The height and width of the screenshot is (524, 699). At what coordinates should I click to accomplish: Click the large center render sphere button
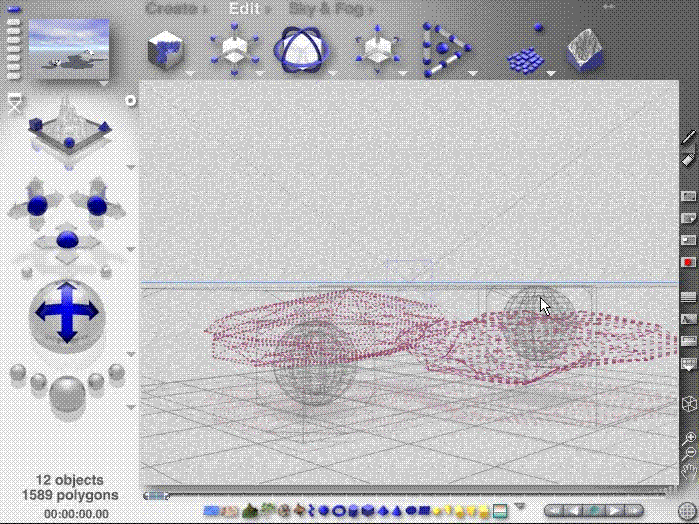click(x=68, y=392)
